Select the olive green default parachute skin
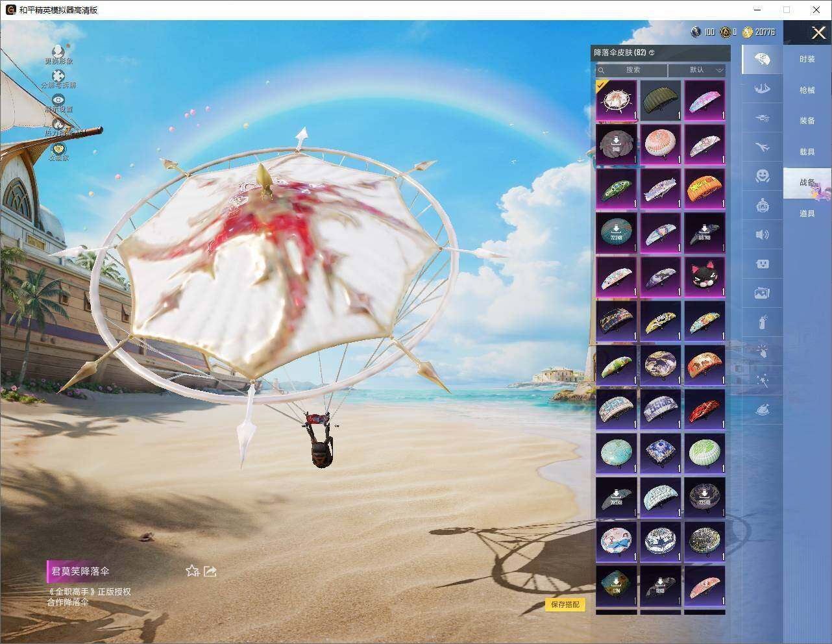The image size is (832, 644). (x=661, y=100)
